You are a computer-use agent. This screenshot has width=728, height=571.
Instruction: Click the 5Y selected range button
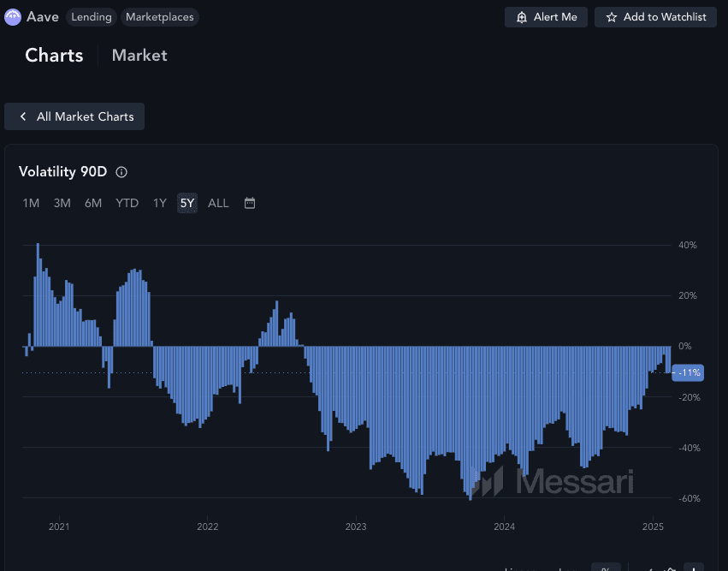click(x=187, y=203)
